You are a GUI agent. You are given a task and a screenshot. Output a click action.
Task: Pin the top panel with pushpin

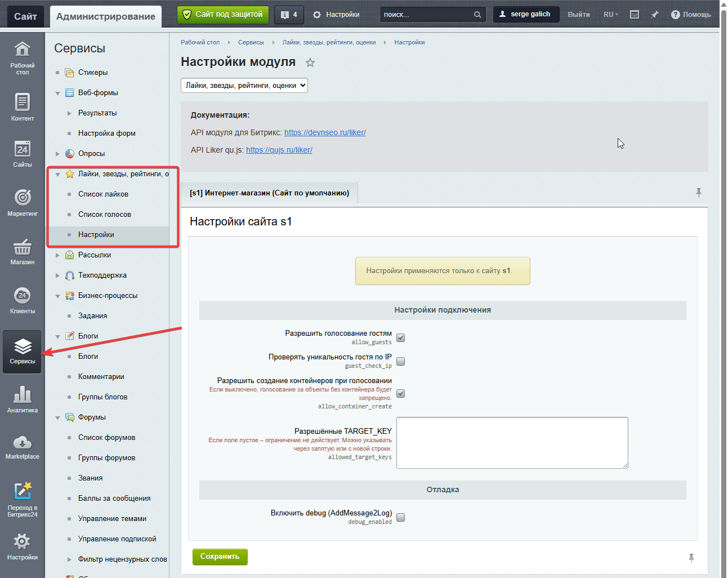point(655,15)
